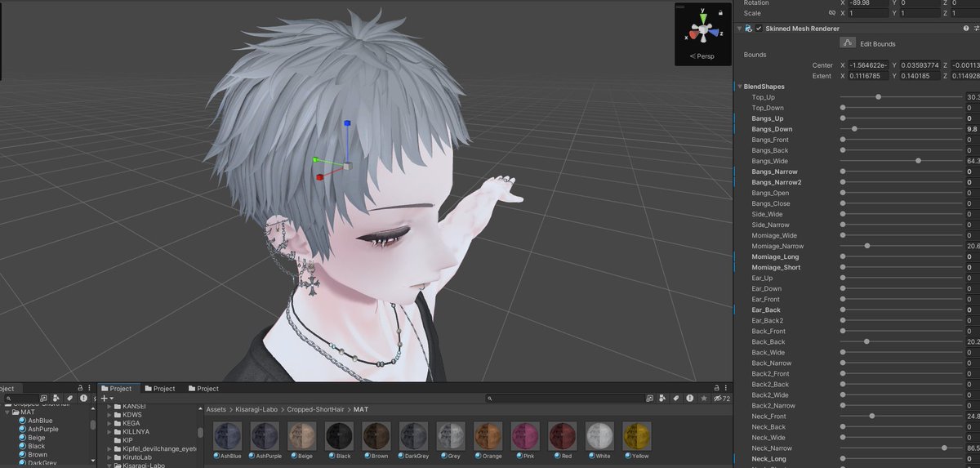
Task: Open the Skinned Mesh Renderer help reference icon
Action: tap(966, 28)
